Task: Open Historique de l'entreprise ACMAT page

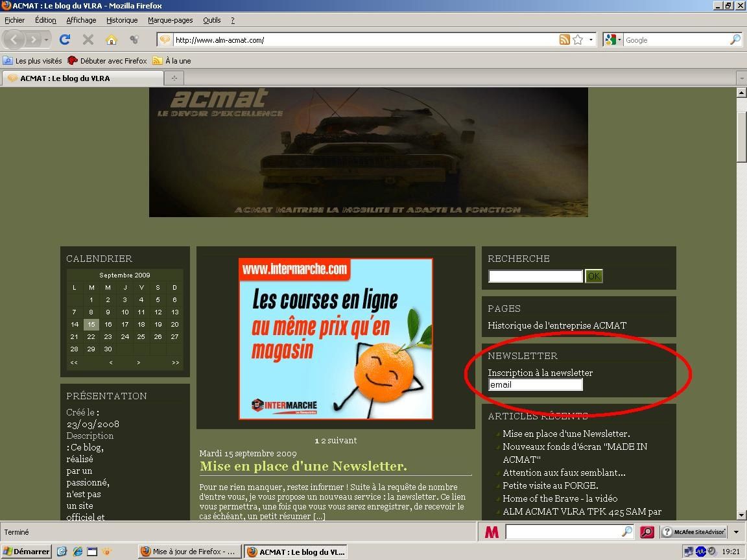Action: [557, 325]
